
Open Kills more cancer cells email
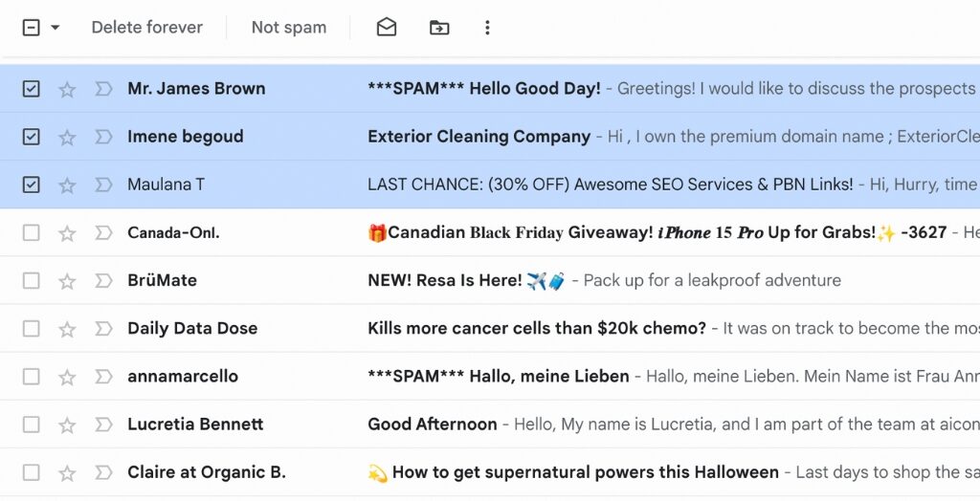[536, 329]
